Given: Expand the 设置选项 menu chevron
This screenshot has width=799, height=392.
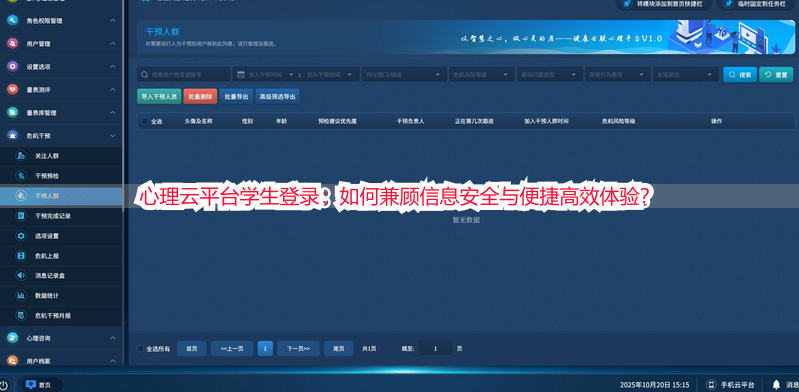Looking at the screenshot, I should pyautogui.click(x=113, y=67).
